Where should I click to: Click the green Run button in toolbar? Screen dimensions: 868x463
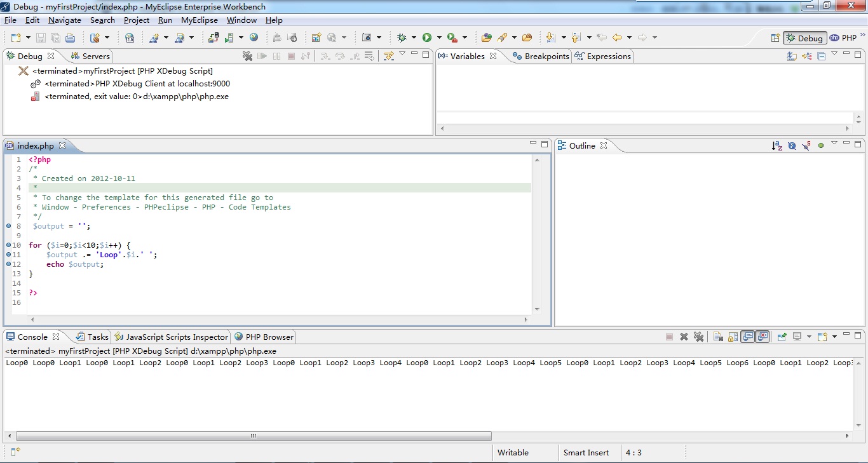427,38
